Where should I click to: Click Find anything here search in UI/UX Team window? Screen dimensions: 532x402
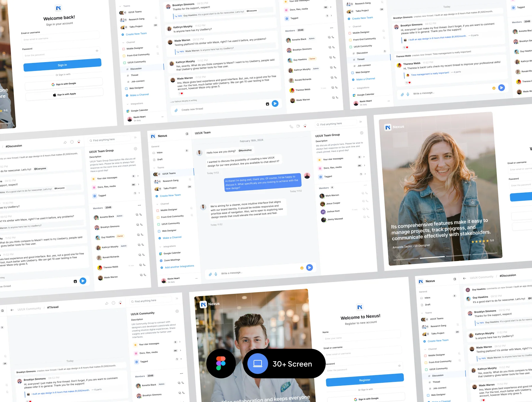335,124
